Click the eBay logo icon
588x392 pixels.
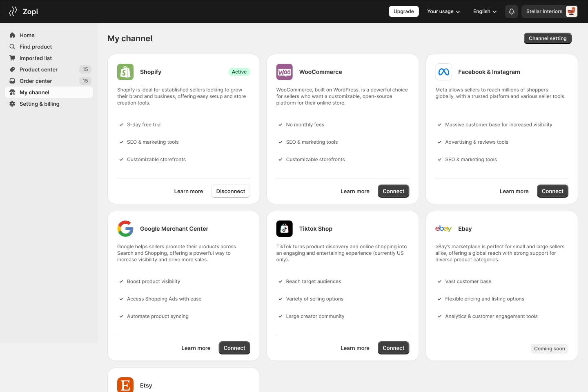click(443, 229)
